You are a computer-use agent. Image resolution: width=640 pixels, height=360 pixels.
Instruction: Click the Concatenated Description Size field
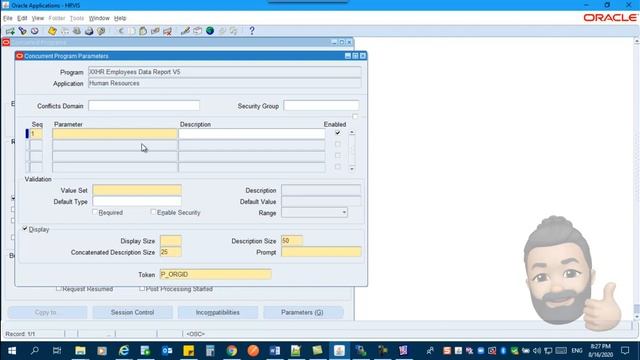click(171, 252)
